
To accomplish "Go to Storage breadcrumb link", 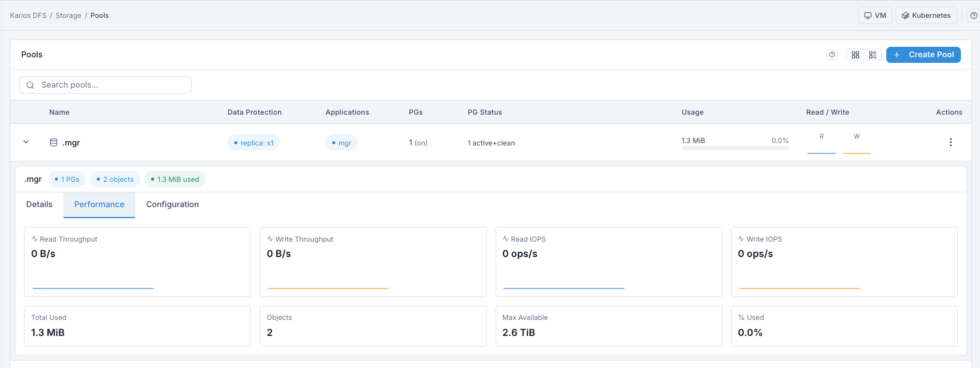I will tap(68, 15).
